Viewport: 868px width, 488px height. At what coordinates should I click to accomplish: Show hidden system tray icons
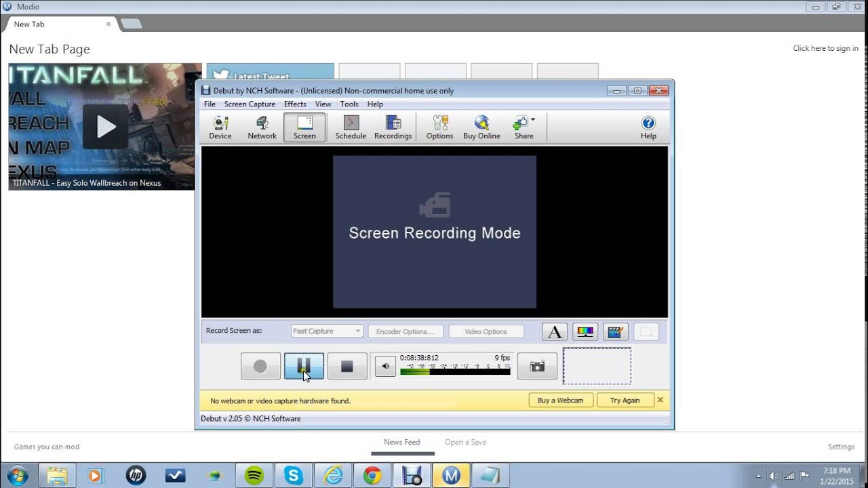(x=759, y=476)
